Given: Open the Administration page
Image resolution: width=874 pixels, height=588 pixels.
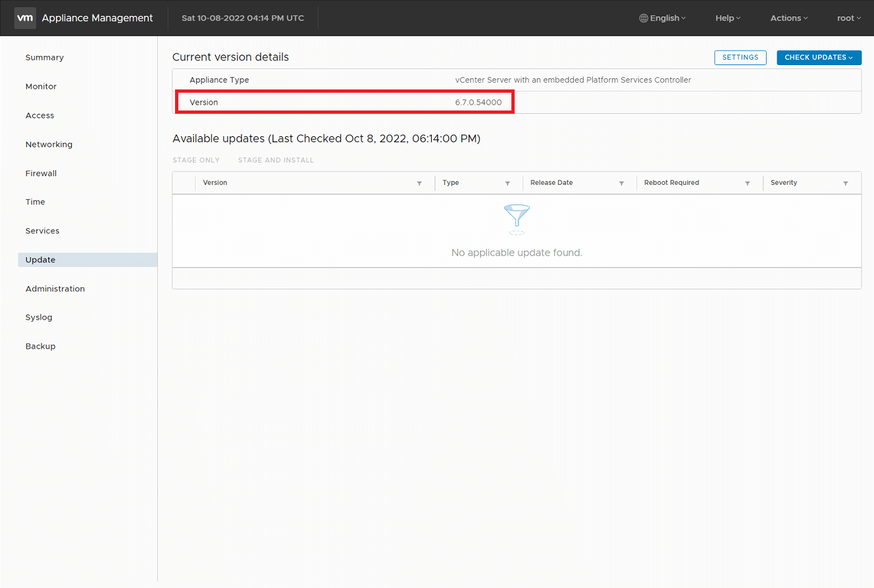Looking at the screenshot, I should coord(55,289).
